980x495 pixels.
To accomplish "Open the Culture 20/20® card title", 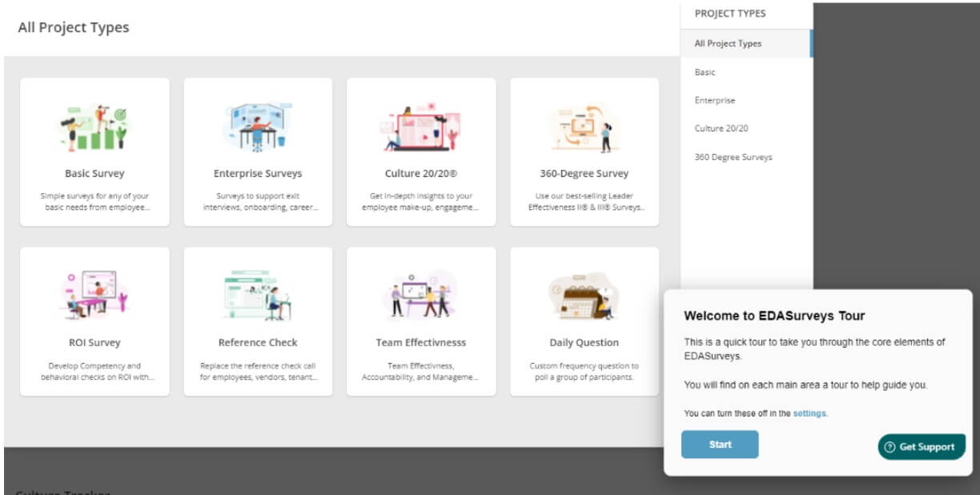I will pyautogui.click(x=421, y=173).
